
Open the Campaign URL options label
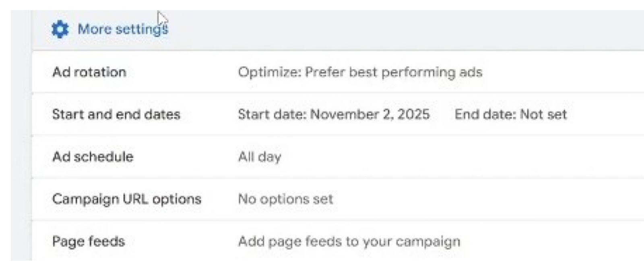[127, 199]
